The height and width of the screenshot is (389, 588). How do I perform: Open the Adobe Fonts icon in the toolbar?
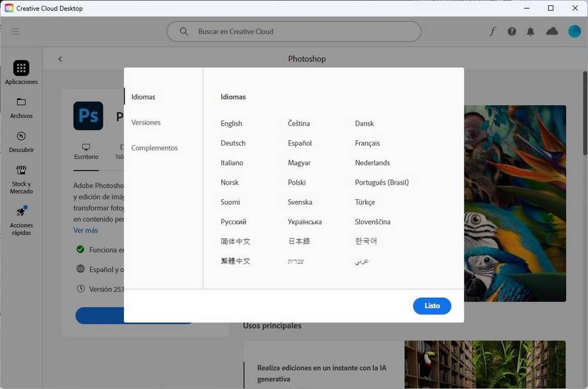click(x=493, y=31)
